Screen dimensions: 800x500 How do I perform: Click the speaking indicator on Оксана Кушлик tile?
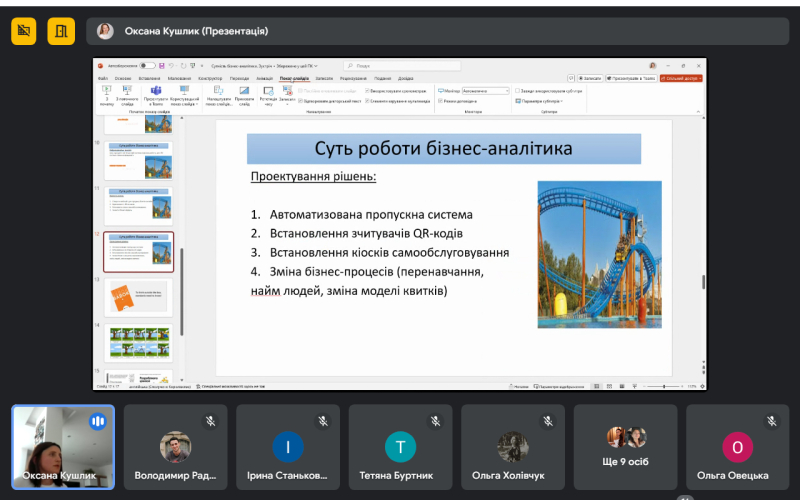[x=97, y=421]
